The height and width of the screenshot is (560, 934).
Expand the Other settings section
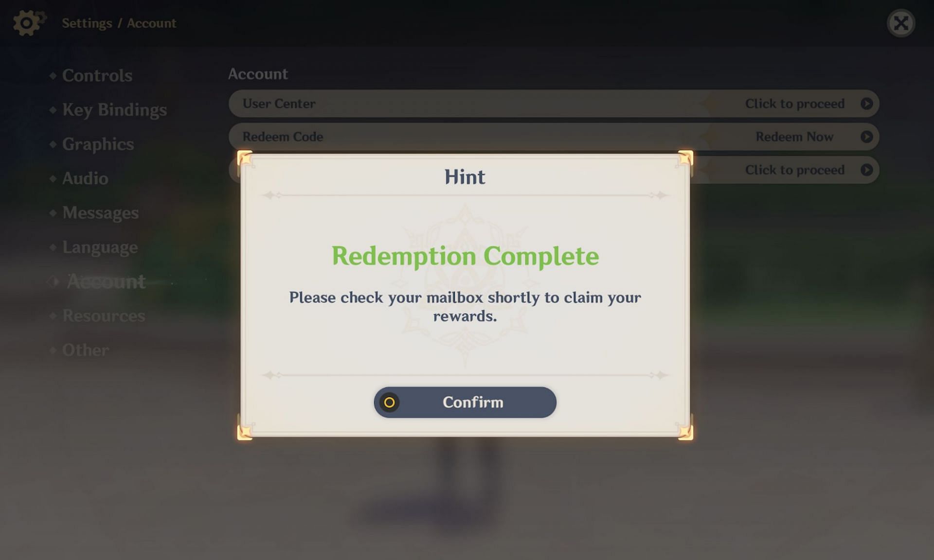click(86, 350)
